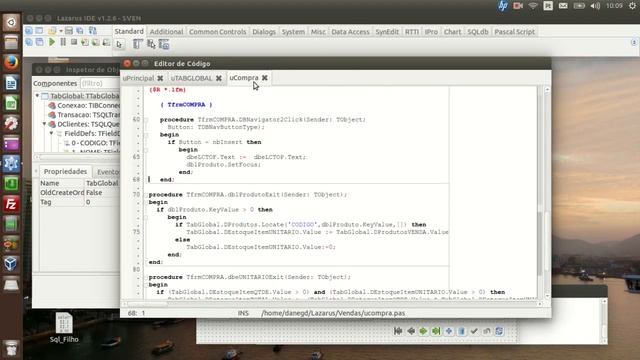640x360 pixels.
Task: Open the SQLdb palette tab
Action: point(478,31)
